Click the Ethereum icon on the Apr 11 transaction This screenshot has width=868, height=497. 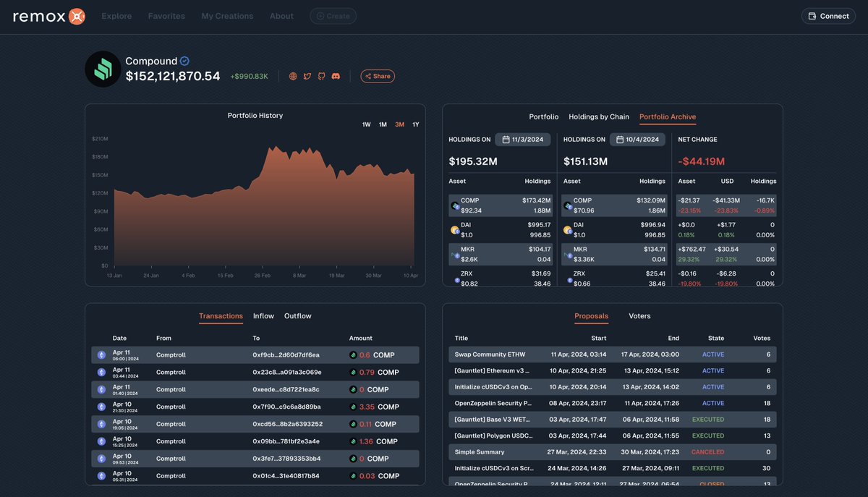[101, 354]
